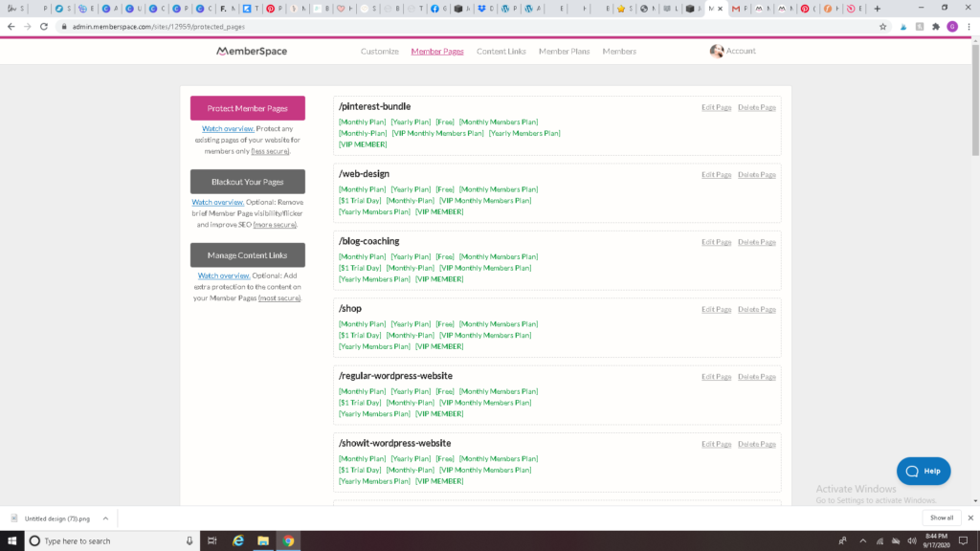The width and height of the screenshot is (980, 551).
Task: Click Manage Content Links button
Action: click(x=248, y=254)
